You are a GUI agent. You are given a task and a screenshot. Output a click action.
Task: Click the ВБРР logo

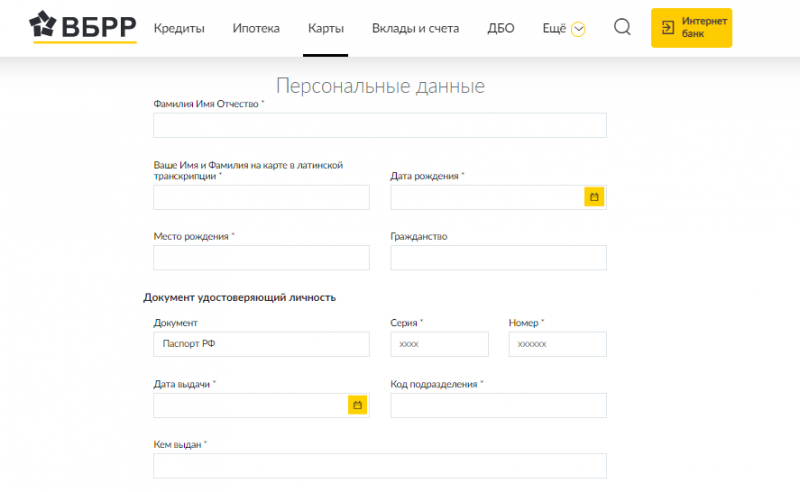[x=83, y=27]
